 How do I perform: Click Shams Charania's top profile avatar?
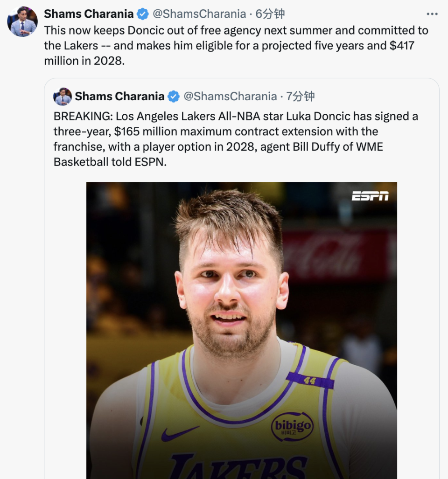(22, 21)
